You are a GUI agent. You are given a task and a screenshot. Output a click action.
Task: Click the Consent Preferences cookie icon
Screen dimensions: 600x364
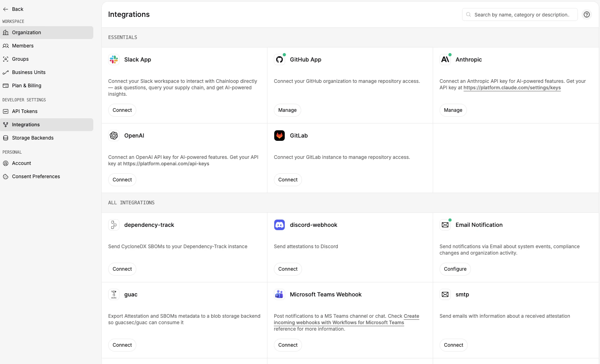point(6,177)
